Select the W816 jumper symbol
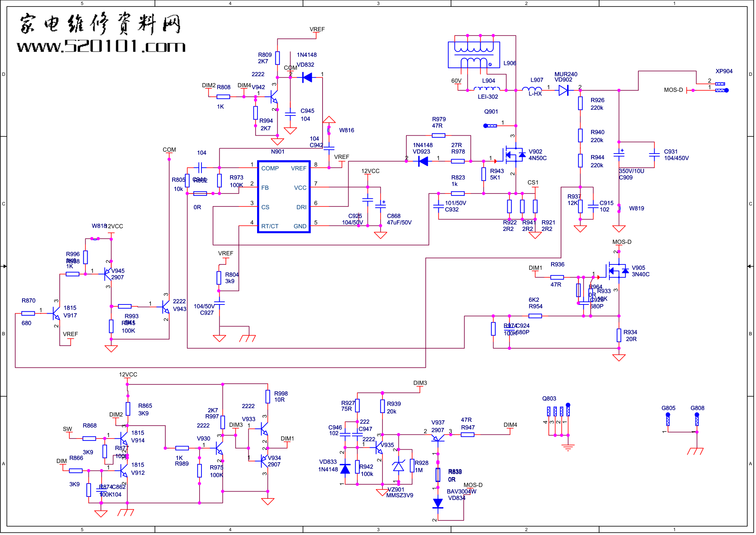This screenshot has height=535, width=756. pyautogui.click(x=329, y=131)
